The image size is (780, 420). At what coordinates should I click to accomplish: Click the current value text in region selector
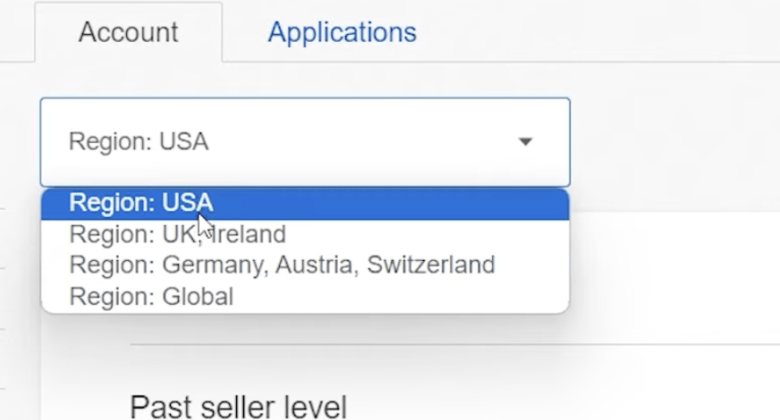tap(138, 142)
